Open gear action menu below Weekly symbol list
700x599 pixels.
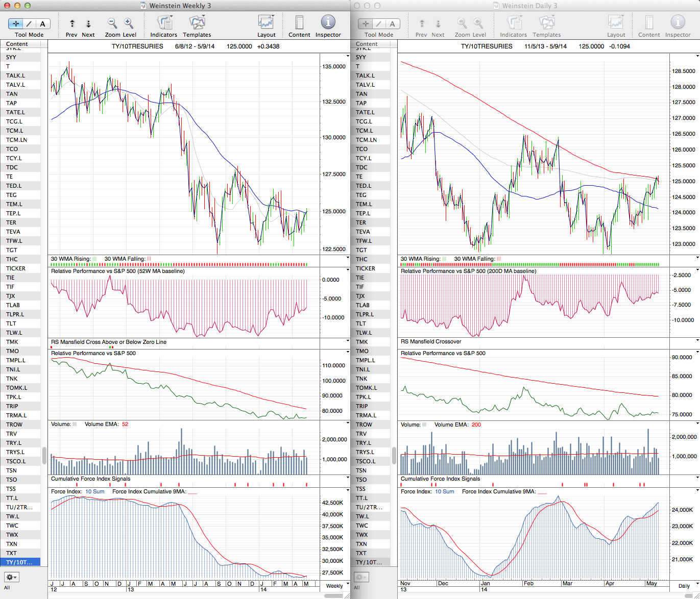pos(11,577)
